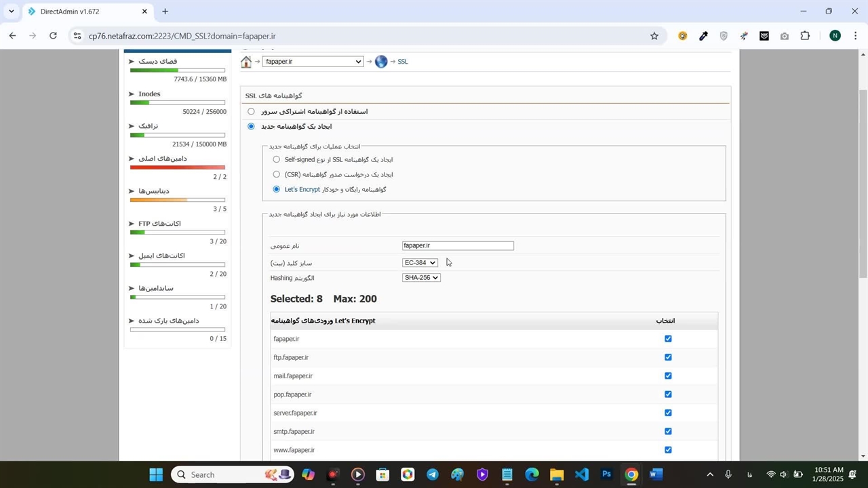Viewport: 868px width, 488px height.
Task: Launch Visual Studio Code from the taskbar
Action: [581, 474]
